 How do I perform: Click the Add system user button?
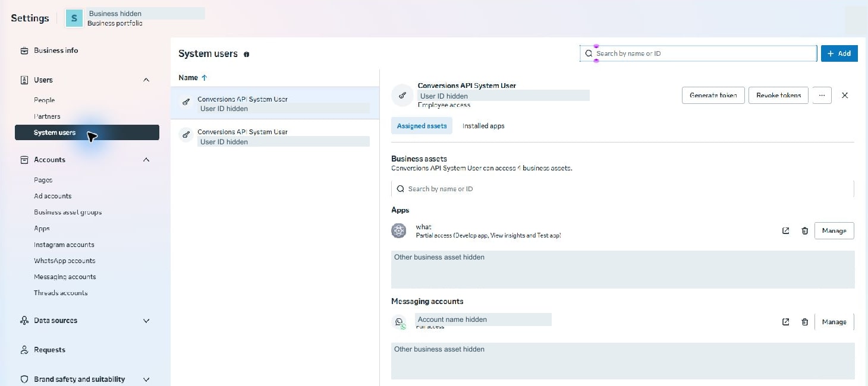[839, 53]
